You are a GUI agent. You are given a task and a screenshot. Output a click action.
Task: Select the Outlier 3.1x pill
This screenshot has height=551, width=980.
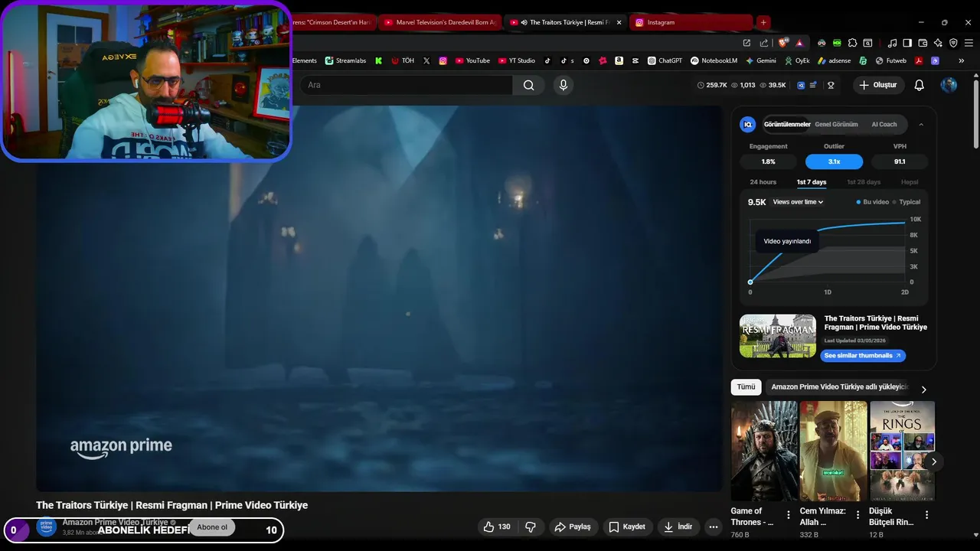point(834,161)
